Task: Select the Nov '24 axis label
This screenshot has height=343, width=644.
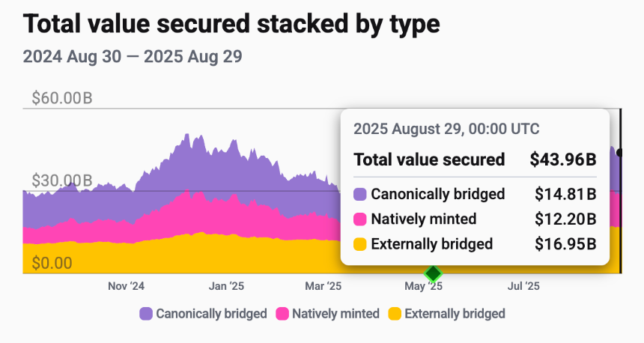Action: coord(126,286)
